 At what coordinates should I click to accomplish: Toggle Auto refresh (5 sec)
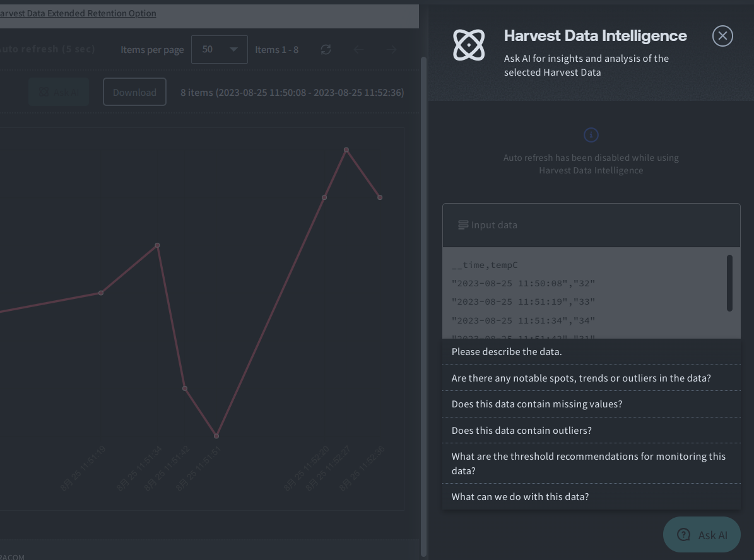click(x=47, y=49)
